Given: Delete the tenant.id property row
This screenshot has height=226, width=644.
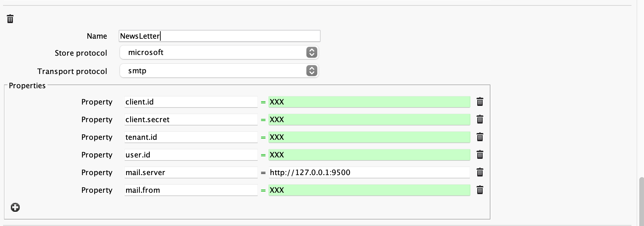Looking at the screenshot, I should pyautogui.click(x=480, y=137).
